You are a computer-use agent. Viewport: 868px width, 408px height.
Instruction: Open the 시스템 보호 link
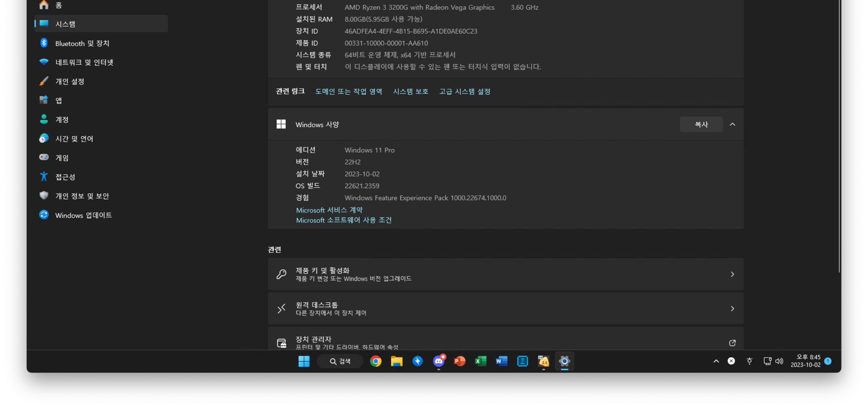(x=410, y=92)
